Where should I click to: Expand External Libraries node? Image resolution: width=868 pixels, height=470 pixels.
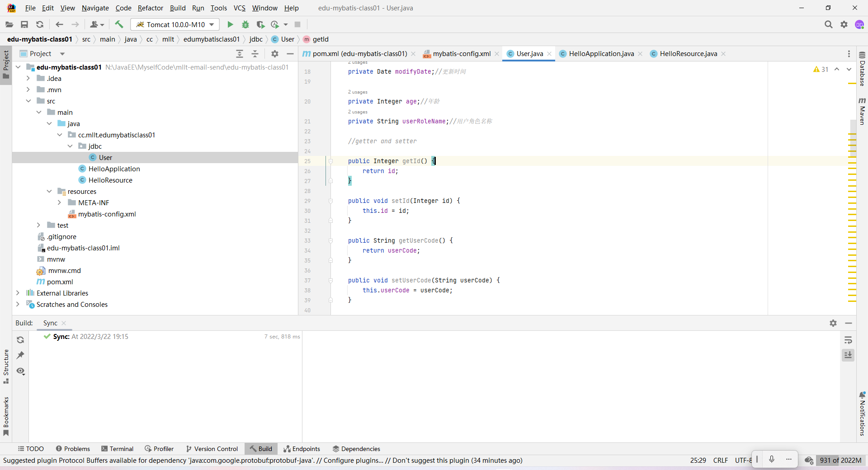click(18, 293)
